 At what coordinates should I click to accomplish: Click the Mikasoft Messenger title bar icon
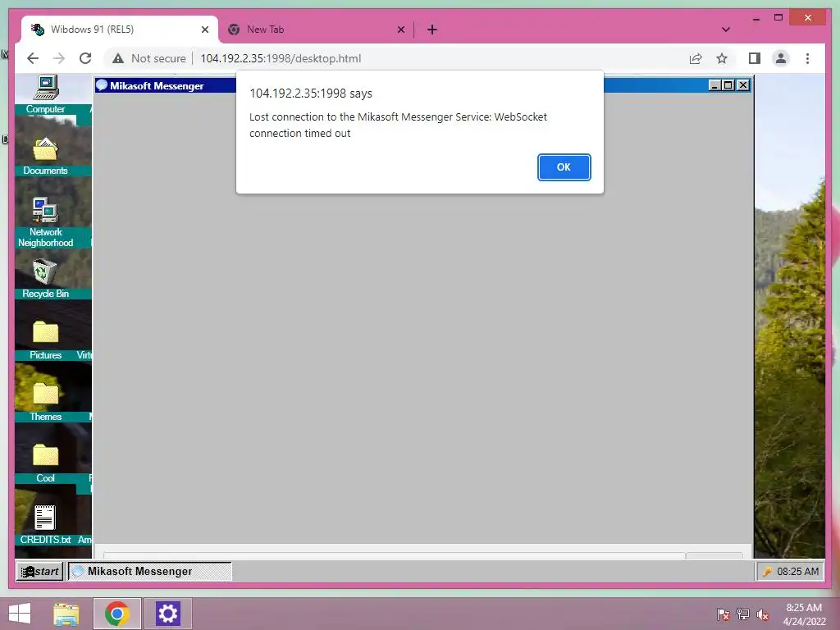(102, 85)
